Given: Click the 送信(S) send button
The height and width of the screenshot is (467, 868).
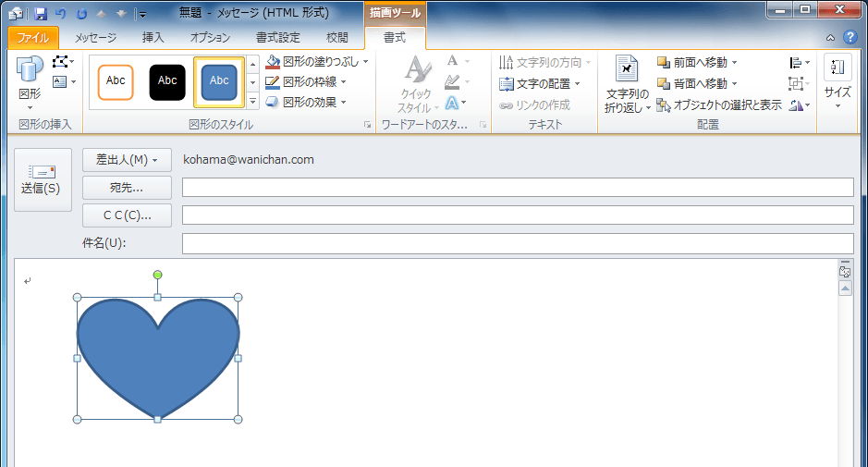Looking at the screenshot, I should [x=43, y=179].
